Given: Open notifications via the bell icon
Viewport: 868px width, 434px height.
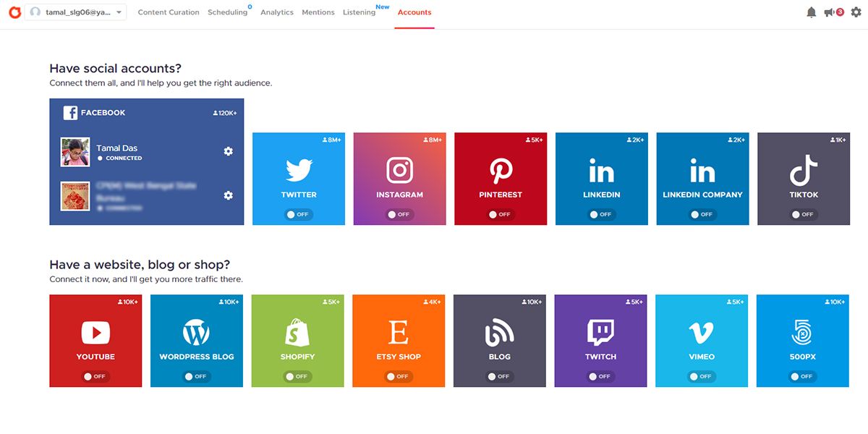Looking at the screenshot, I should (811, 11).
